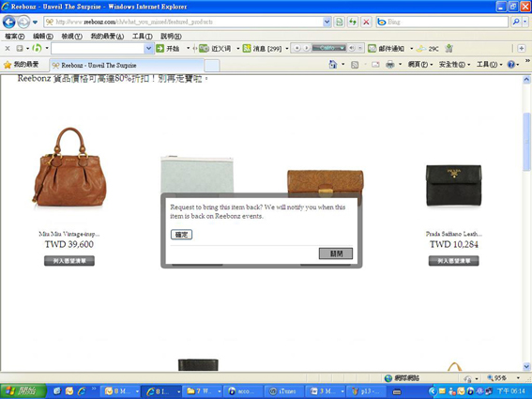Expand the address bar URL history dropdown

327,23
